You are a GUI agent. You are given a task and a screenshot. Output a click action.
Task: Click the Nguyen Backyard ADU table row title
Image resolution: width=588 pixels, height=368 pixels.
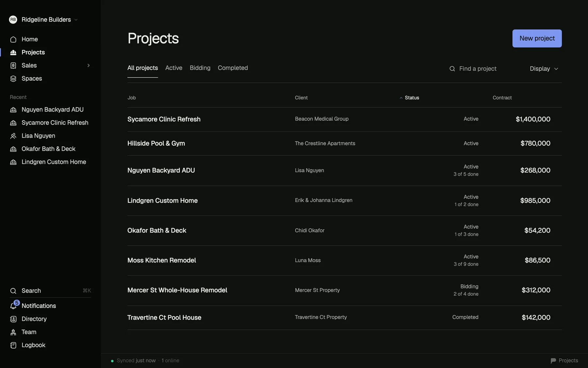(x=161, y=170)
